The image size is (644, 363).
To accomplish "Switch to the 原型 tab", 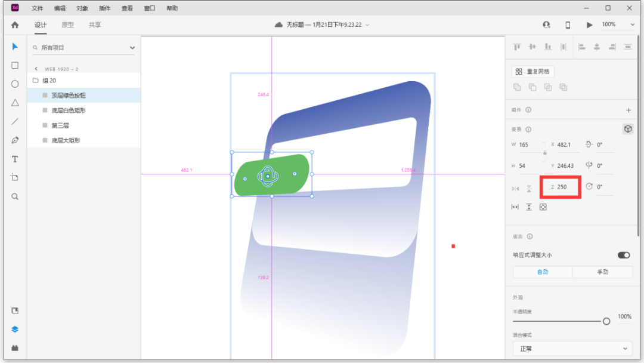I will coord(68,25).
